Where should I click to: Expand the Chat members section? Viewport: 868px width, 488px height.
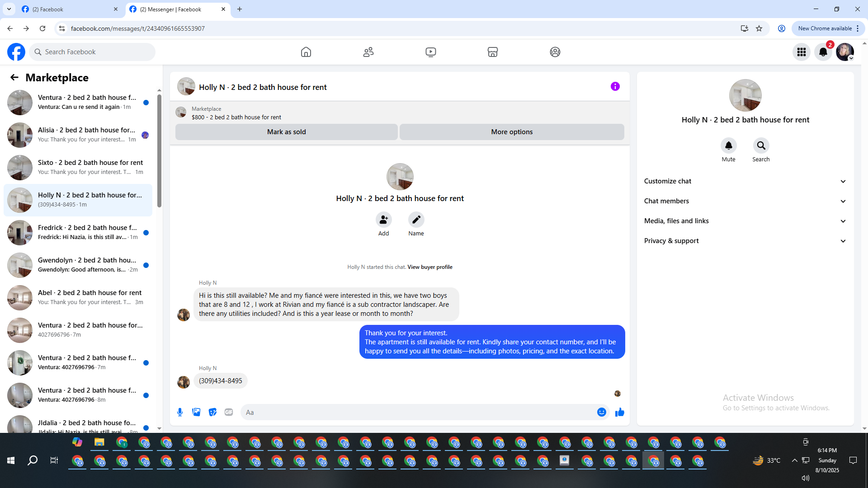pyautogui.click(x=745, y=201)
